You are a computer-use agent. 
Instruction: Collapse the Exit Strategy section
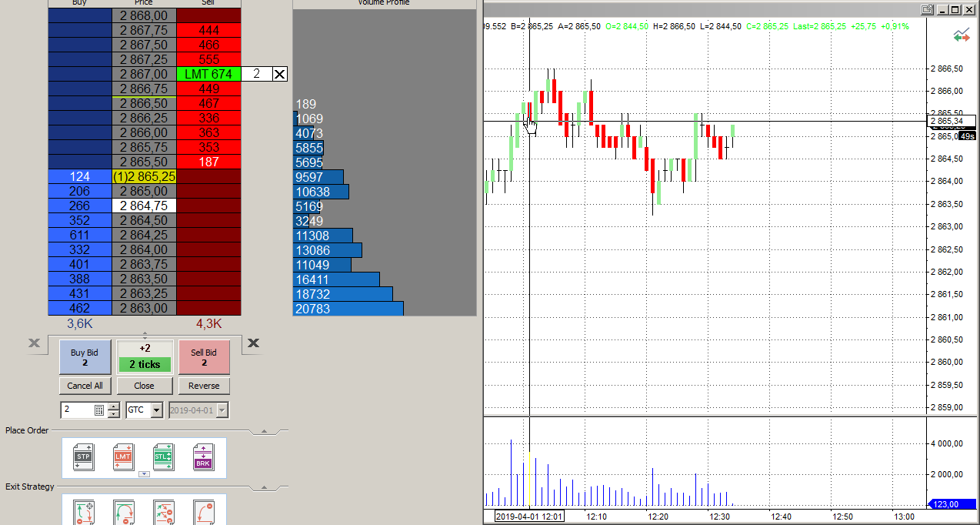point(262,487)
